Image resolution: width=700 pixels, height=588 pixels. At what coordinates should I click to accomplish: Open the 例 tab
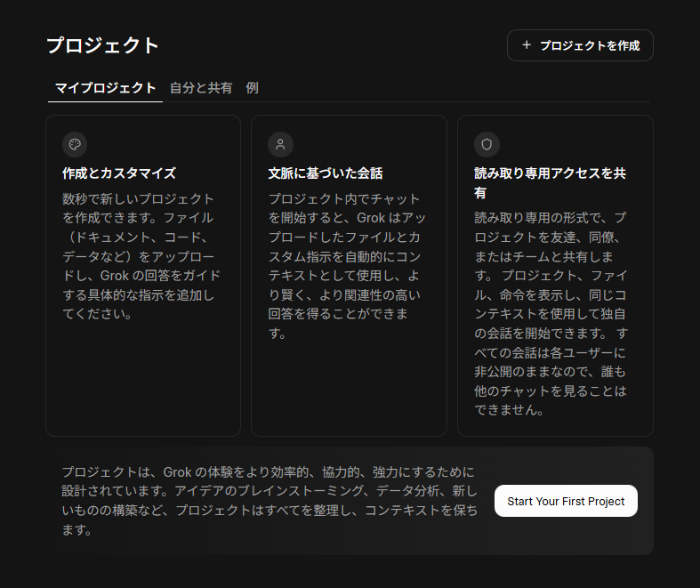click(x=253, y=88)
